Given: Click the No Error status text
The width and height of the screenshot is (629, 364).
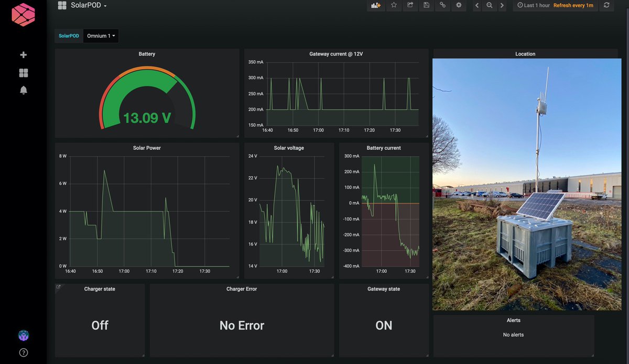Looking at the screenshot, I should click(242, 325).
